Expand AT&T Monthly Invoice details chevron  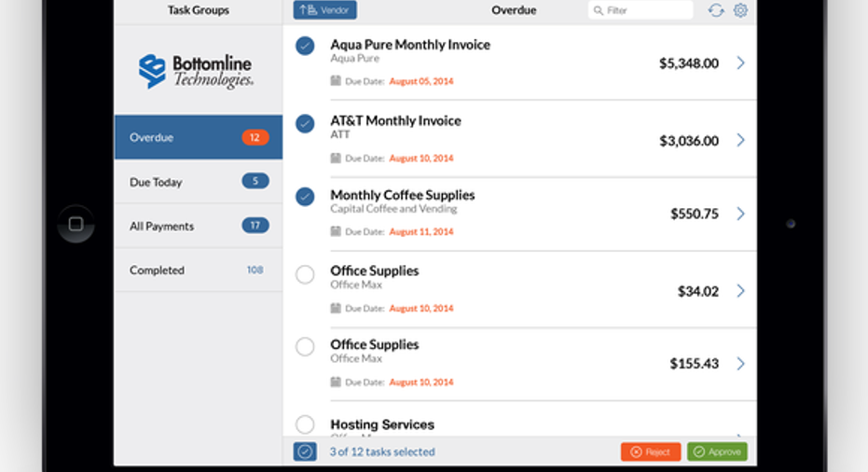click(x=740, y=140)
